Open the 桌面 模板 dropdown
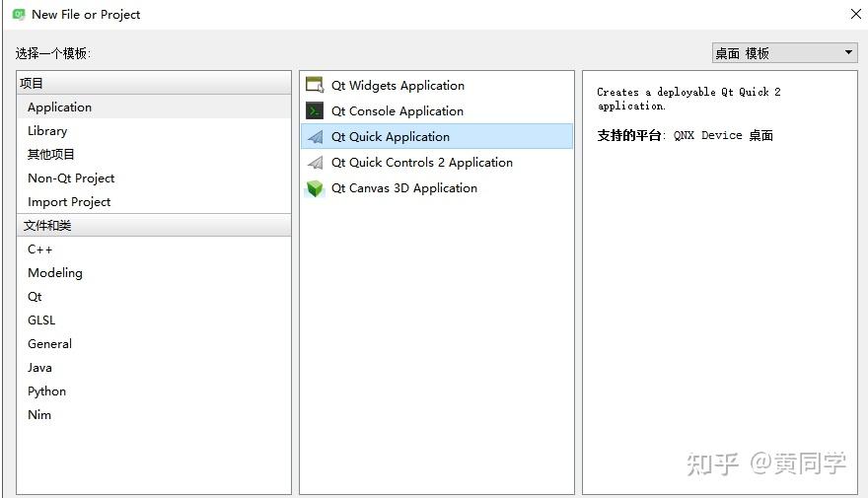Image resolution: width=868 pixels, height=498 pixels. click(784, 53)
